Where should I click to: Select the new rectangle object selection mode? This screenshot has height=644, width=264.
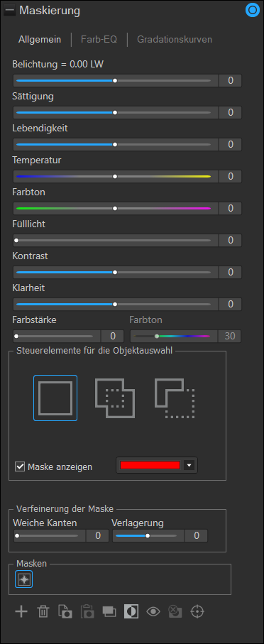point(55,398)
